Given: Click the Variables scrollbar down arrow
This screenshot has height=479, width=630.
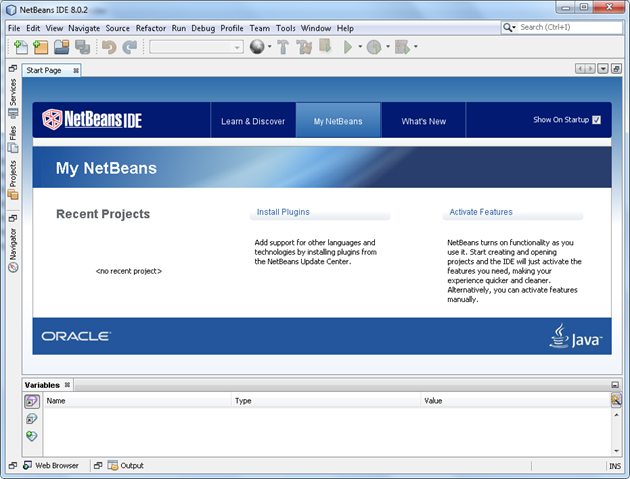Looking at the screenshot, I should (616, 450).
